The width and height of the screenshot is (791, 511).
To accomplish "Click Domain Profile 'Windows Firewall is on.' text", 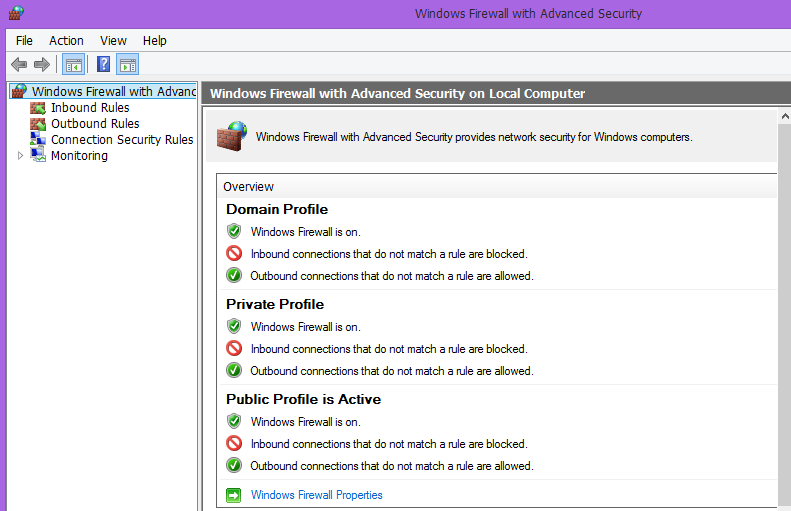I will pyautogui.click(x=306, y=232).
